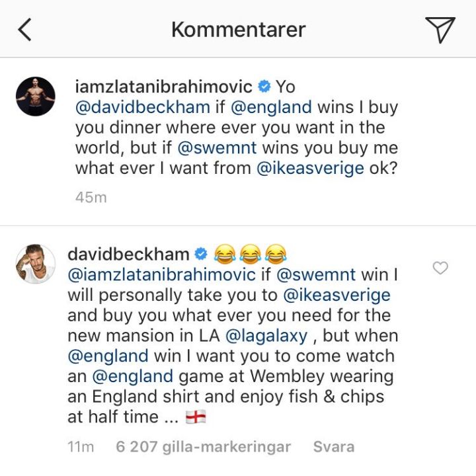Open the @iamzlatanibrahimovic mention in Beckham's reply
This screenshot has width=476, height=476.
click(162, 275)
